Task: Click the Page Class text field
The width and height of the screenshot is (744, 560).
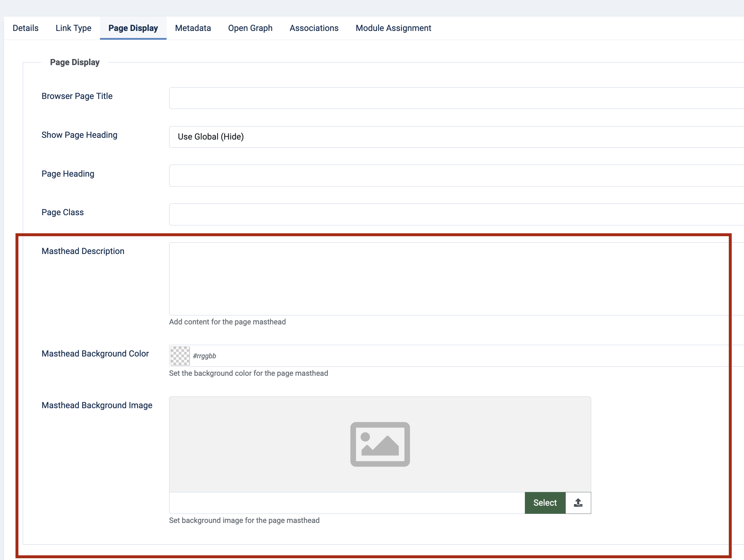Action: point(456,214)
